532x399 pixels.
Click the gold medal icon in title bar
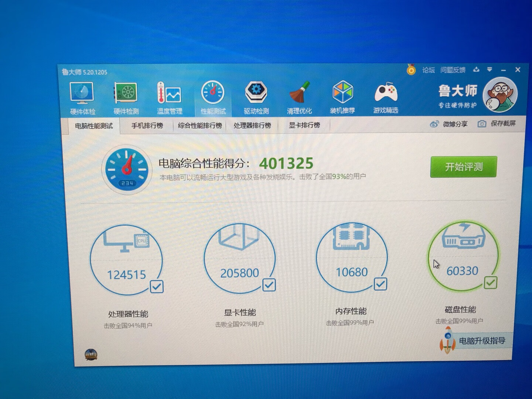tap(411, 69)
